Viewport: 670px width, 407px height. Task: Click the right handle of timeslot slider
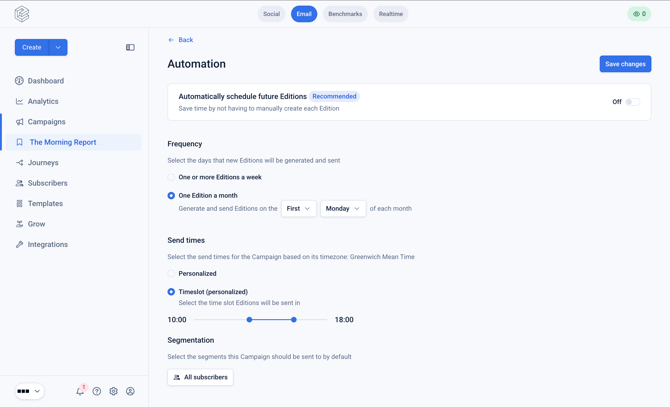pyautogui.click(x=294, y=319)
